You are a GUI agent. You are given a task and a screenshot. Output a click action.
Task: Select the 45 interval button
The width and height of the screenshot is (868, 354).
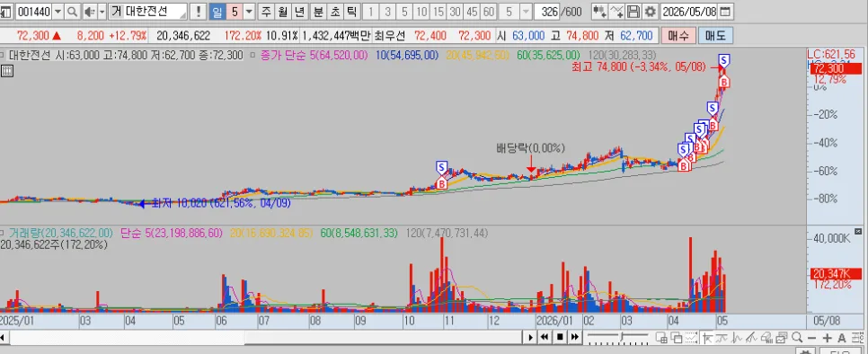472,11
